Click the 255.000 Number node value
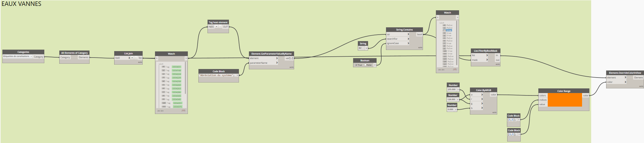Screen dimensions: 644x143 tap(451, 90)
